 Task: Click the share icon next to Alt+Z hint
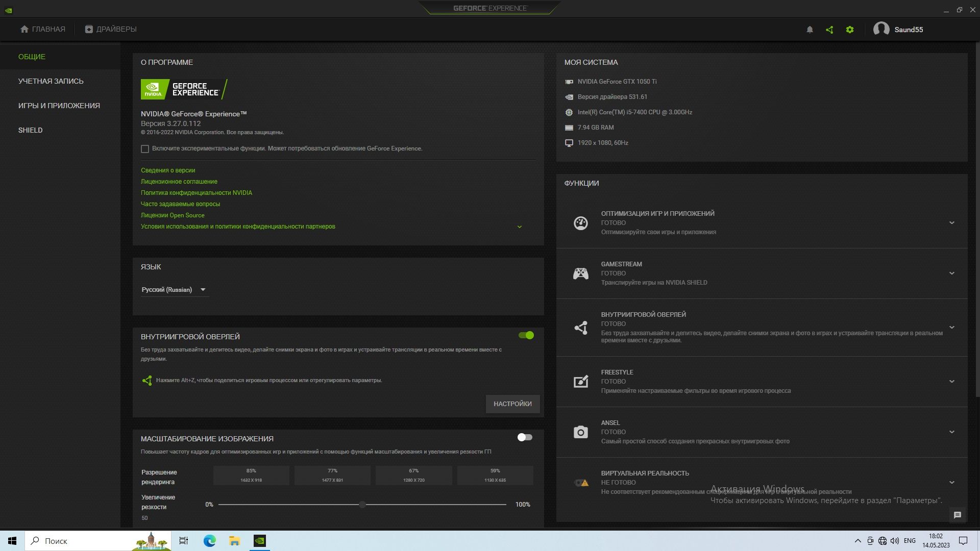point(147,381)
